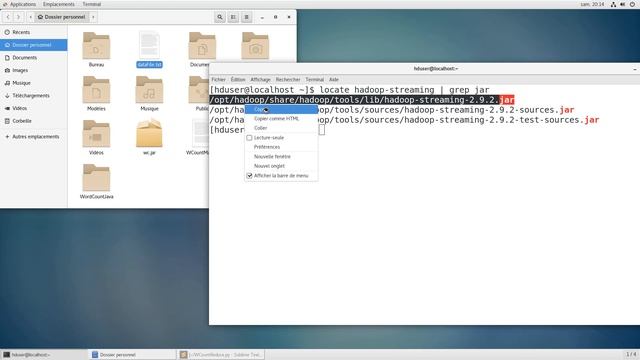Switch to hduser@localhost taskbar entry
This screenshot has width=640, height=360.
pos(43,355)
